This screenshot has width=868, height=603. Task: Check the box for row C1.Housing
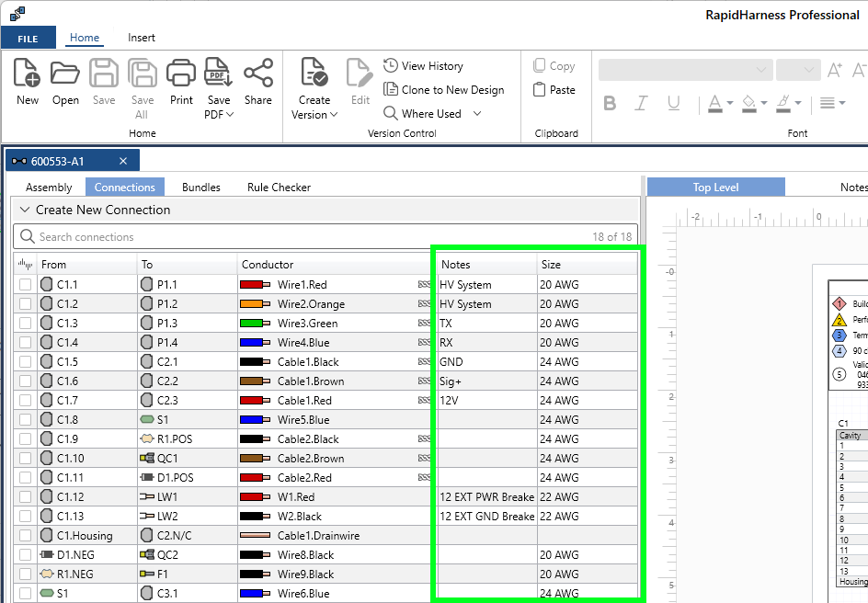(25, 536)
